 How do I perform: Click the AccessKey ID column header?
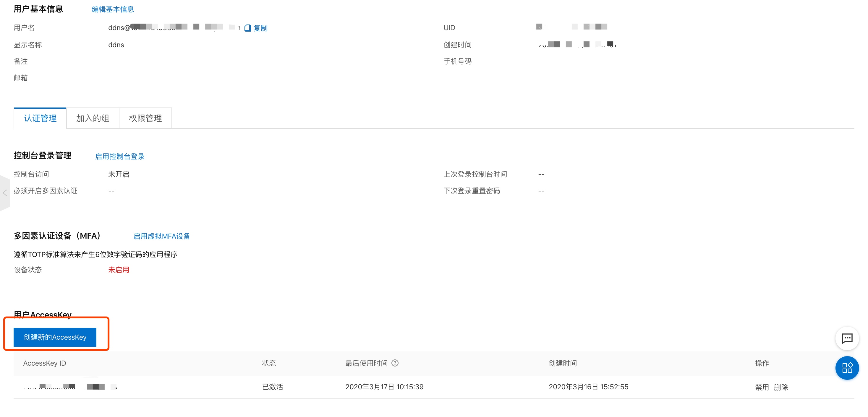(x=44, y=363)
